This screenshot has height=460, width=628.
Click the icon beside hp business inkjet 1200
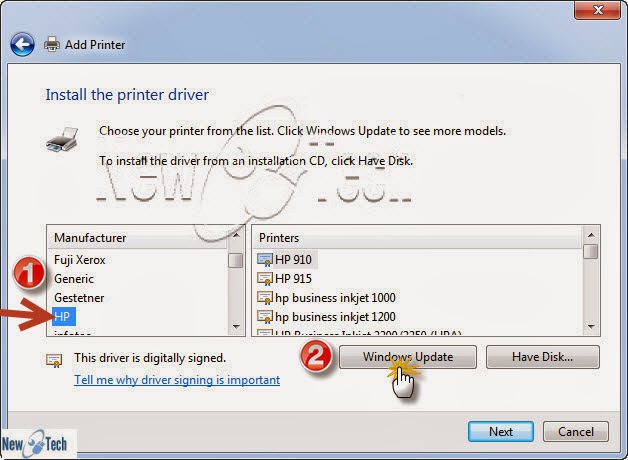pyautogui.click(x=265, y=317)
